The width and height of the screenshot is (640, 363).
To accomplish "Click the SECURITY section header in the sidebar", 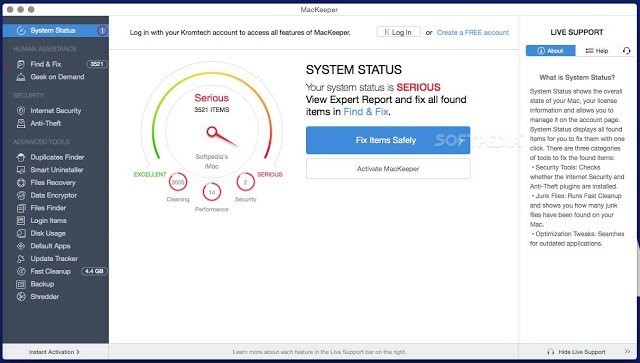I will pyautogui.click(x=28, y=96).
